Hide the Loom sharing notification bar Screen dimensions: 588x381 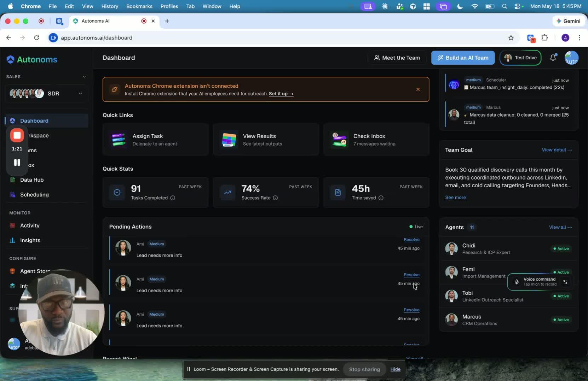(395, 369)
